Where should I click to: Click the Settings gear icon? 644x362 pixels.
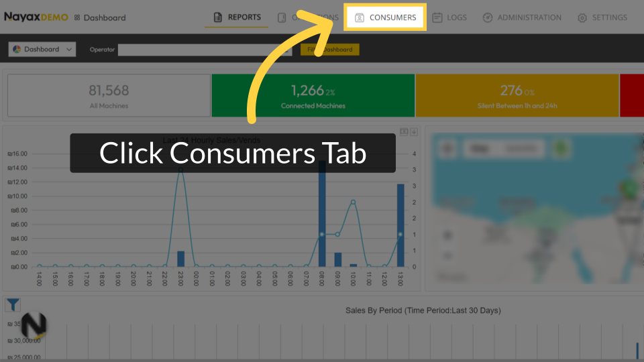click(582, 18)
